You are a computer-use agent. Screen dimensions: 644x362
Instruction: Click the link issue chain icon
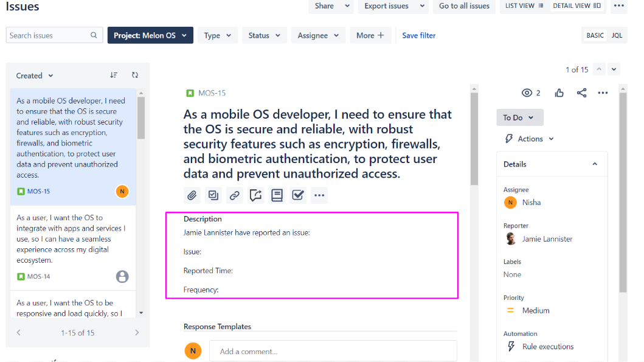[x=234, y=195]
